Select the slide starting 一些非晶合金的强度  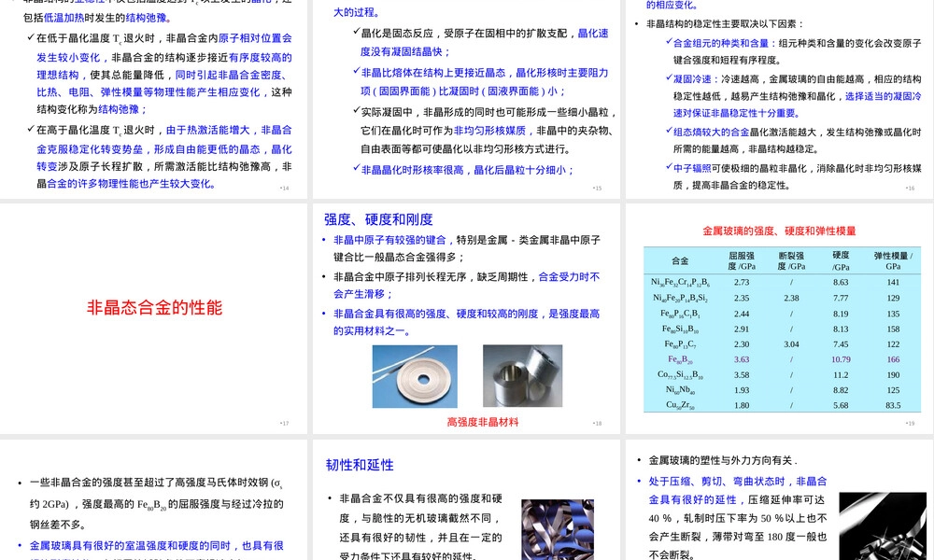(154, 500)
